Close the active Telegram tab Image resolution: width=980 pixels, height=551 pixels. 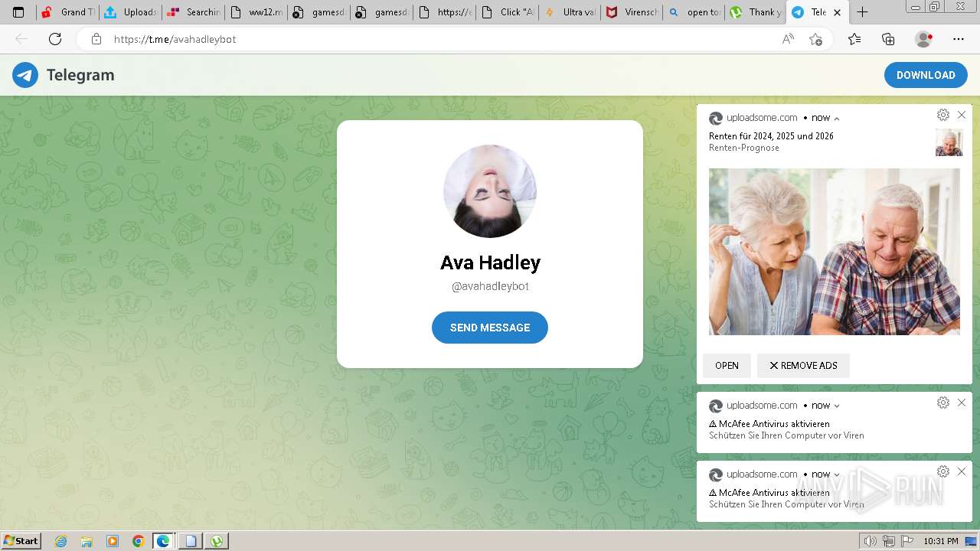[x=838, y=12]
